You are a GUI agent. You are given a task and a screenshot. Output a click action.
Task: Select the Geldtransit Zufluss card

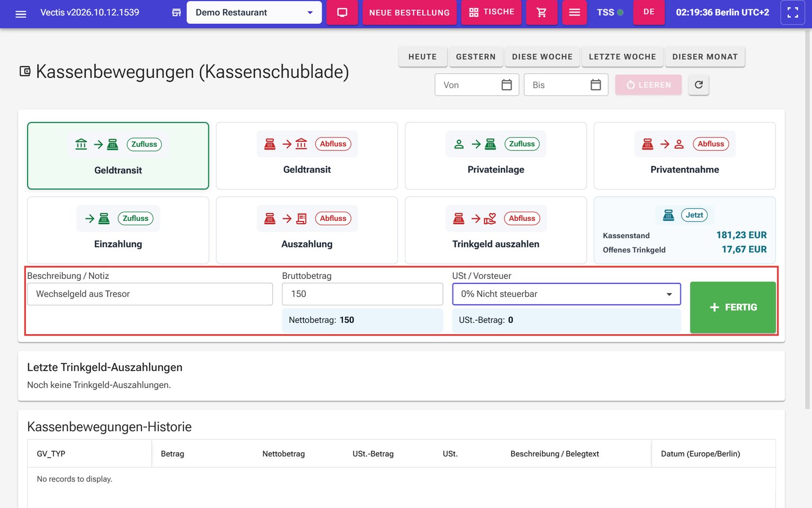coord(118,156)
